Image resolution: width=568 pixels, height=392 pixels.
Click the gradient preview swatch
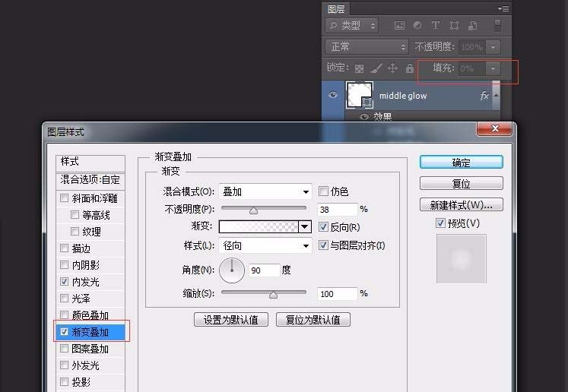tap(259, 227)
